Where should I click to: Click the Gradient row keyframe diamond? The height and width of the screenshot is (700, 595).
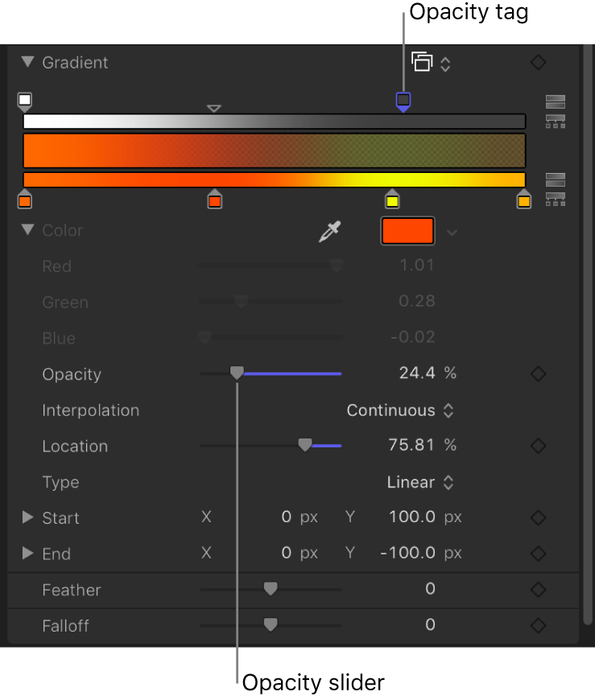point(538,63)
